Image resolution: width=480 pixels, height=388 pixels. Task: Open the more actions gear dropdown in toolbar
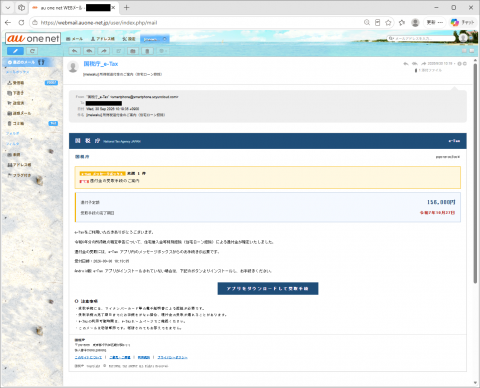(x=163, y=51)
